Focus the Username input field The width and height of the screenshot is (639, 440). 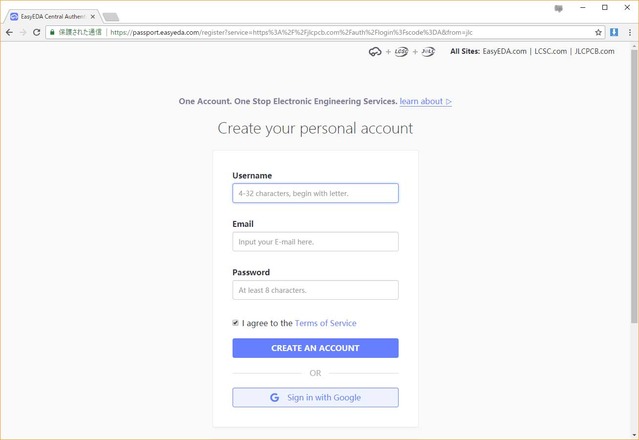(315, 193)
